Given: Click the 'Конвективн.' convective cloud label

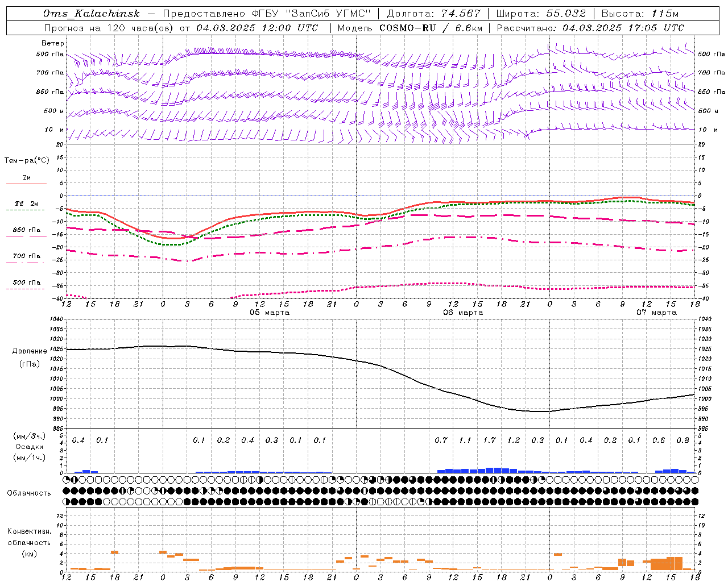Looking at the screenshot, I should coord(29,531).
